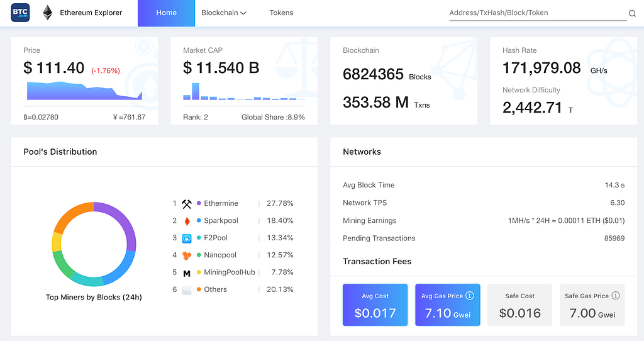The image size is (644, 341).
Task: Select the Others pool entry
Action: pos(215,289)
